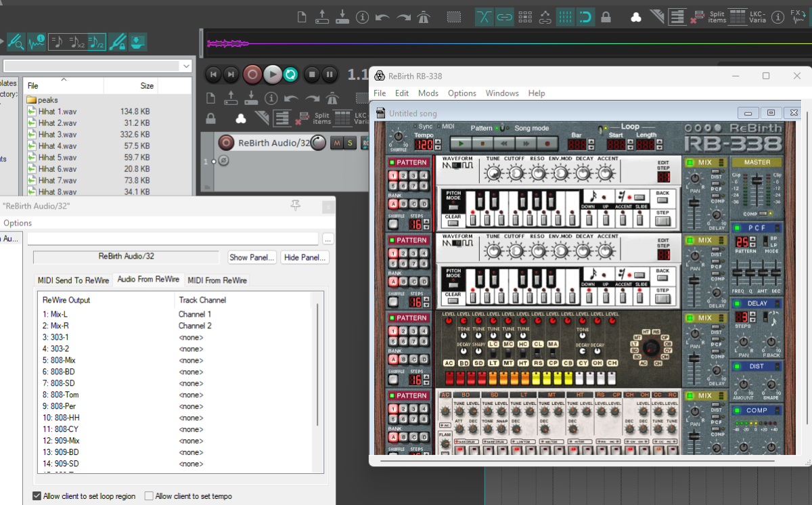Click the Loop Start stepper arrows

[629, 144]
